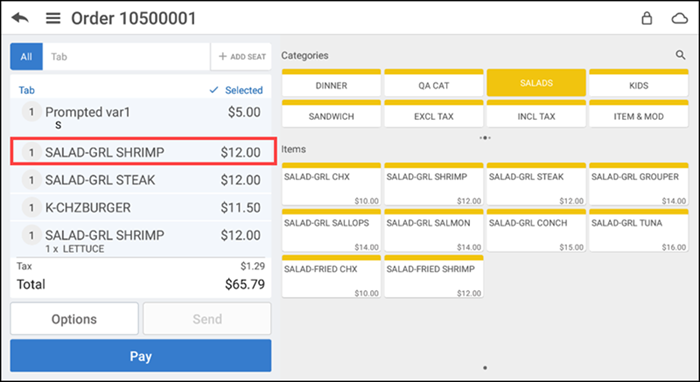Screen dimensions: 700x382
Task: Select SALAD-GRL SHRIMP with LETTUCE line
Action: (141, 240)
